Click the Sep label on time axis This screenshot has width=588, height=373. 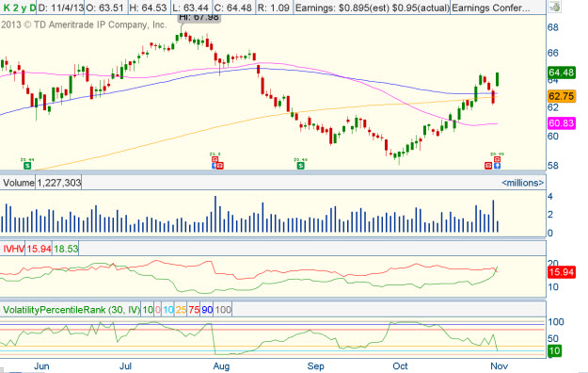[x=315, y=365]
